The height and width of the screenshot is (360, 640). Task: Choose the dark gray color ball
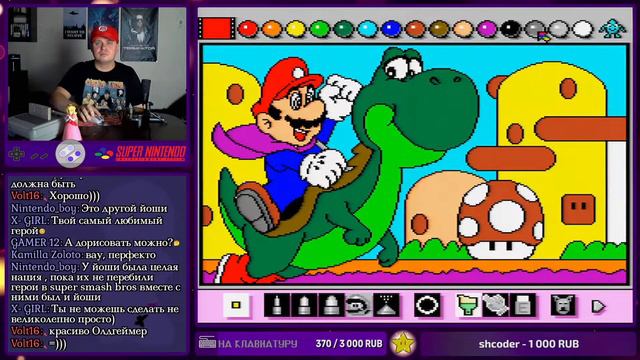[x=534, y=29]
